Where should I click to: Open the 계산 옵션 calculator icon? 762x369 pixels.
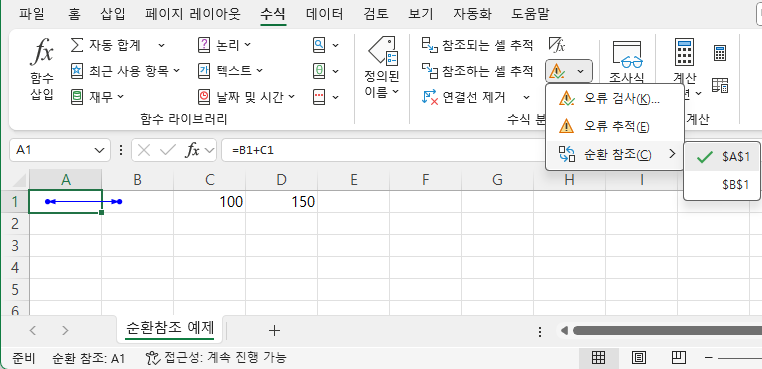[x=684, y=53]
